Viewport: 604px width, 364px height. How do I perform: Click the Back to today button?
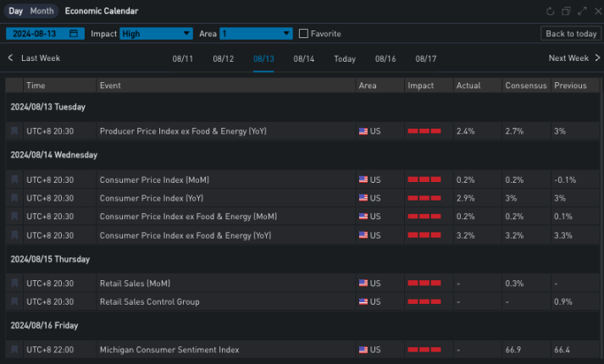click(570, 34)
